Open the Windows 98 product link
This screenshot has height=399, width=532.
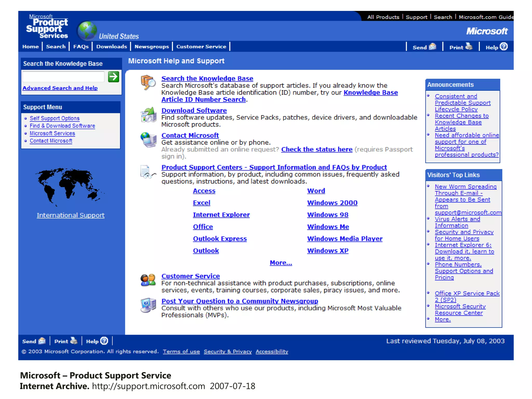[x=328, y=215]
